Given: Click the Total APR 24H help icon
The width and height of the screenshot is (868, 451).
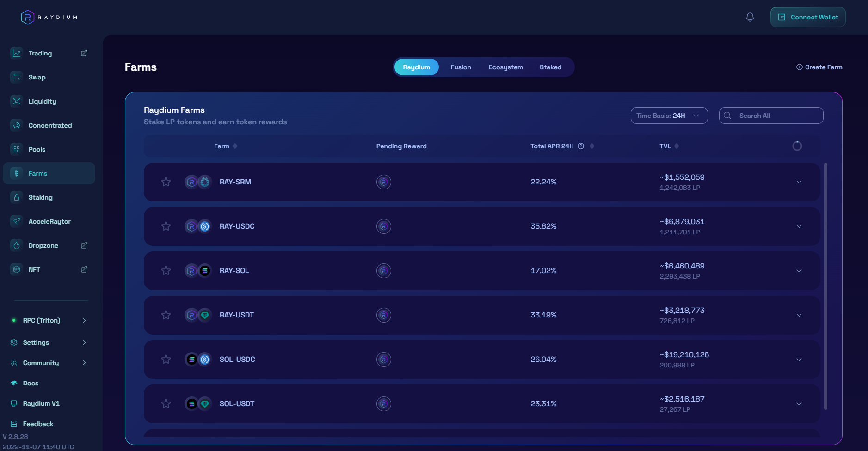Looking at the screenshot, I should coord(581,146).
